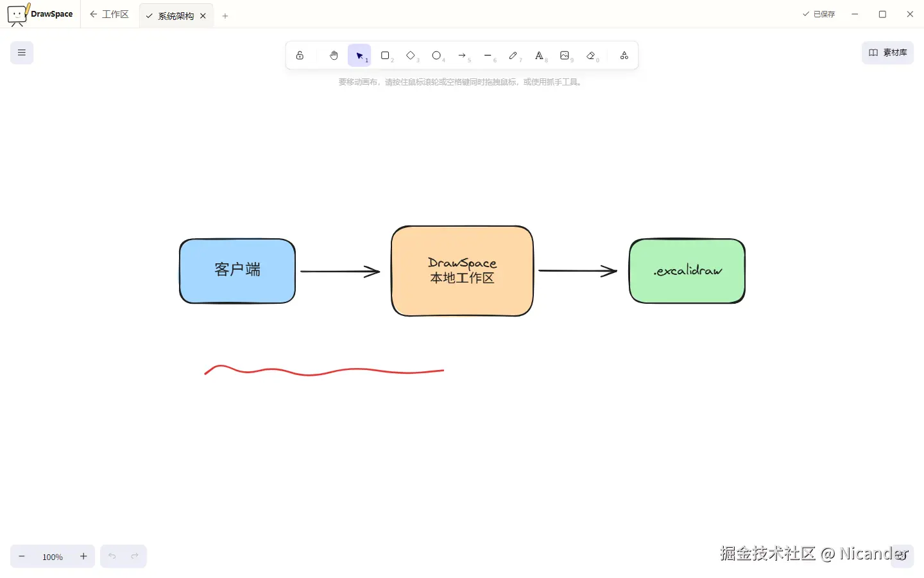This screenshot has height=578, width=924.
Task: Select the Hand pan tool
Action: click(x=334, y=55)
